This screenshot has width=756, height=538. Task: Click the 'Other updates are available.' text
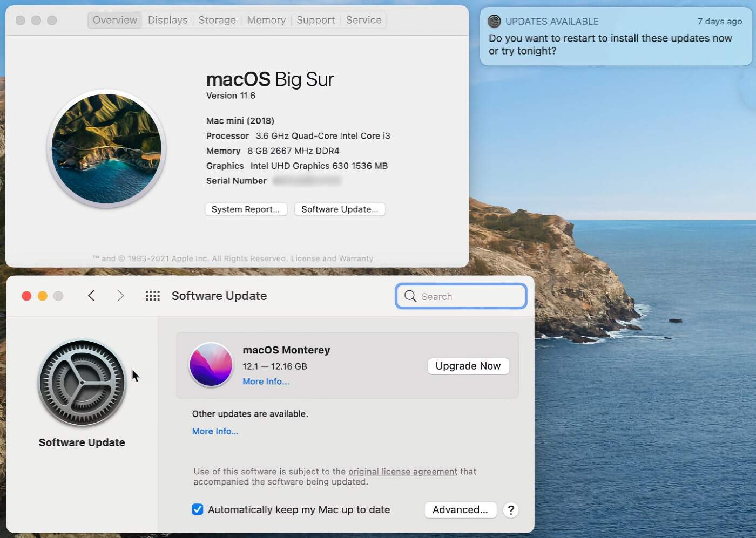250,414
